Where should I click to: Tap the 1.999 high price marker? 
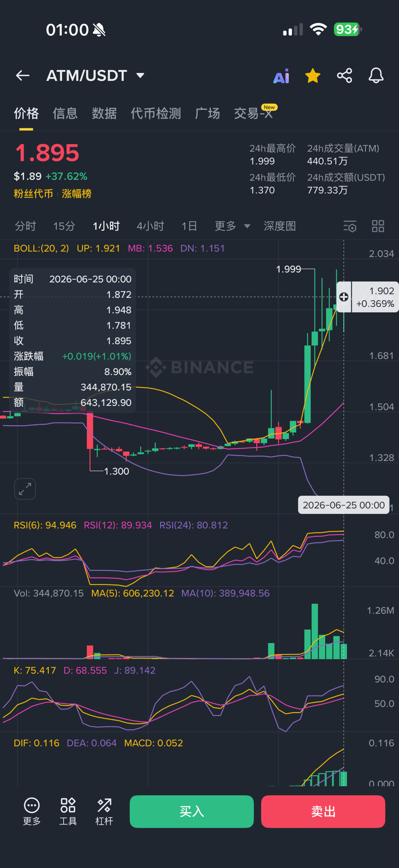coord(288,269)
